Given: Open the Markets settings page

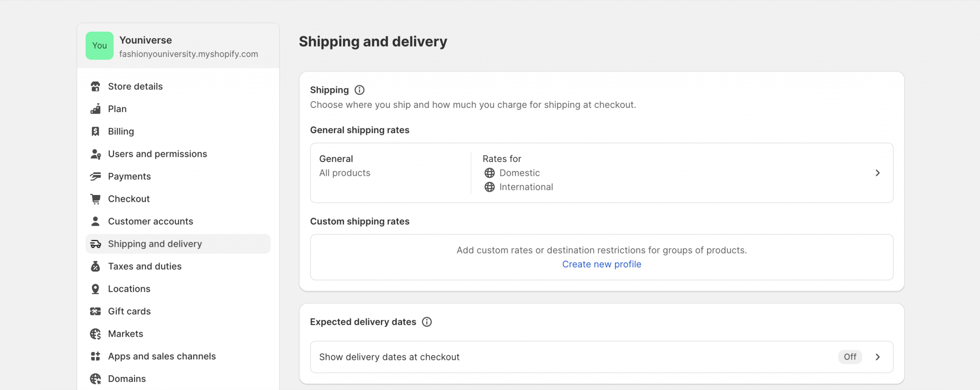Looking at the screenshot, I should point(125,334).
